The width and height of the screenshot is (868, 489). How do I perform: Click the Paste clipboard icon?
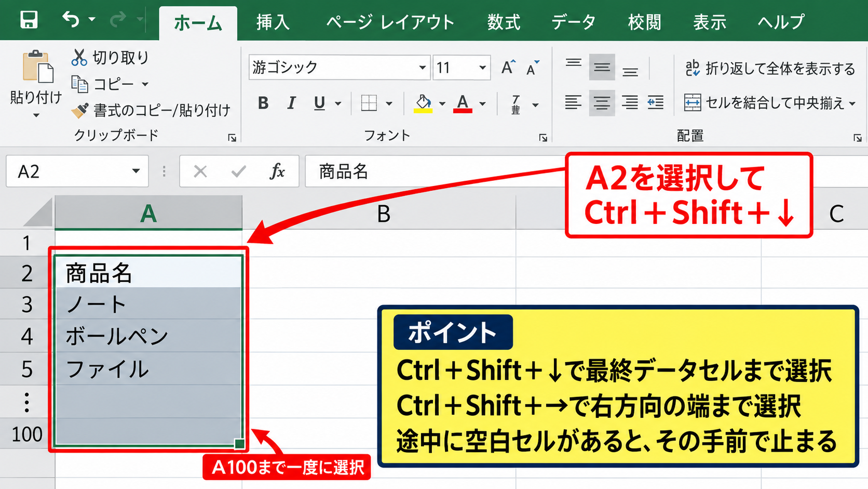click(37, 67)
